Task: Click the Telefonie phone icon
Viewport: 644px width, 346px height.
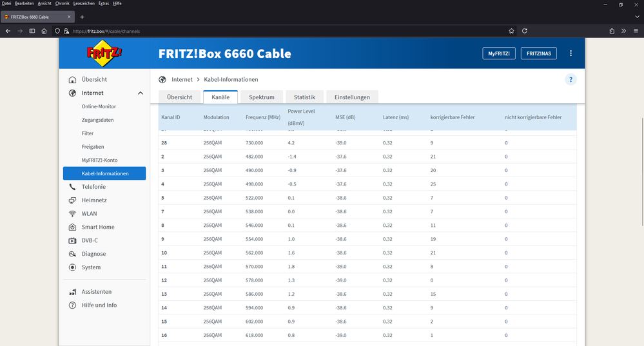Action: (x=73, y=187)
